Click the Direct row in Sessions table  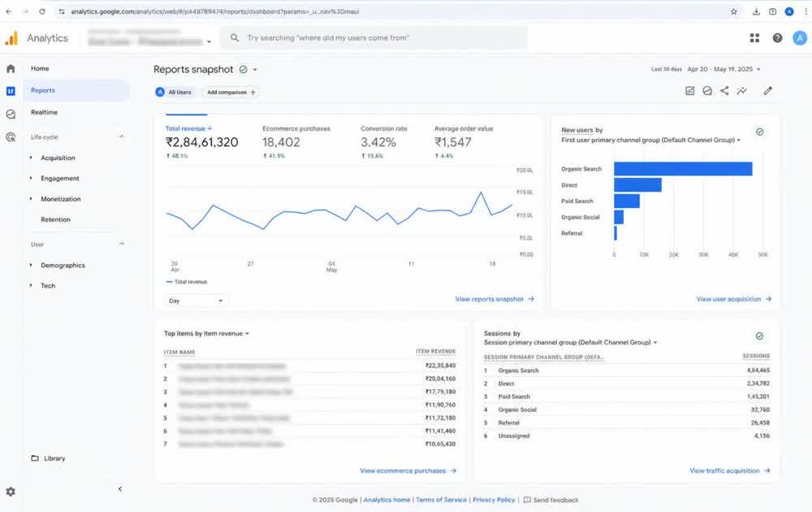click(627, 384)
